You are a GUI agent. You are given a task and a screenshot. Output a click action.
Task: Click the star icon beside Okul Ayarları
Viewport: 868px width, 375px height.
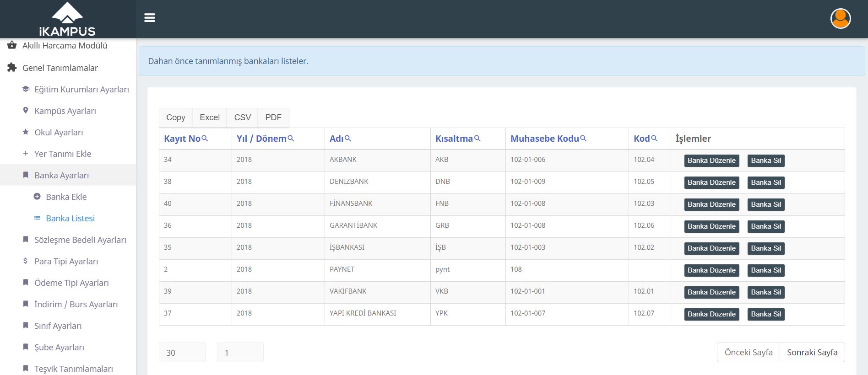26,132
